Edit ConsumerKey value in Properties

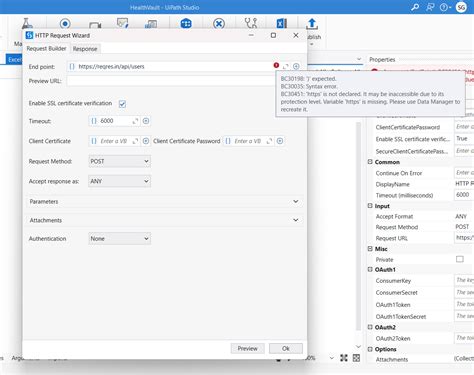click(464, 280)
